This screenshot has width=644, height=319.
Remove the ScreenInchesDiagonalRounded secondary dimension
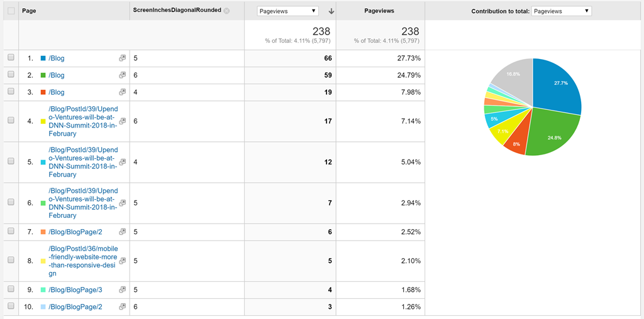click(x=226, y=11)
